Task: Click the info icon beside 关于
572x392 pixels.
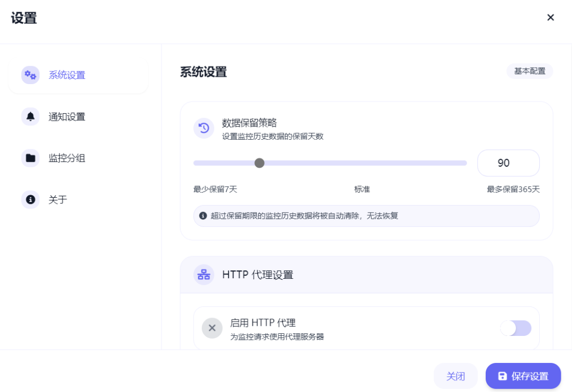Action: click(30, 199)
